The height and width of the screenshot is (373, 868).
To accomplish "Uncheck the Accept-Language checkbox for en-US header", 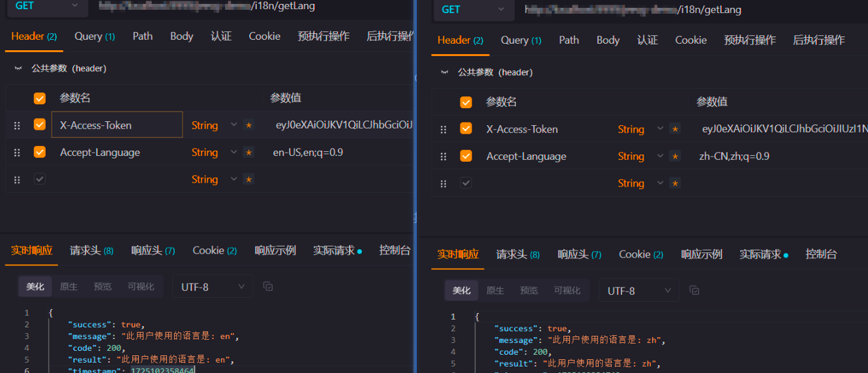I will coord(40,152).
